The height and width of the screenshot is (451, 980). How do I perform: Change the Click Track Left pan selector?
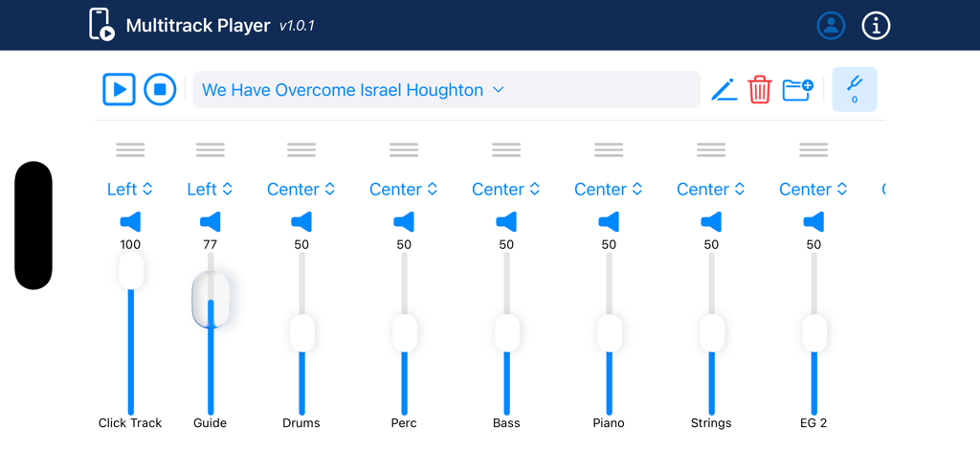pyautogui.click(x=130, y=190)
